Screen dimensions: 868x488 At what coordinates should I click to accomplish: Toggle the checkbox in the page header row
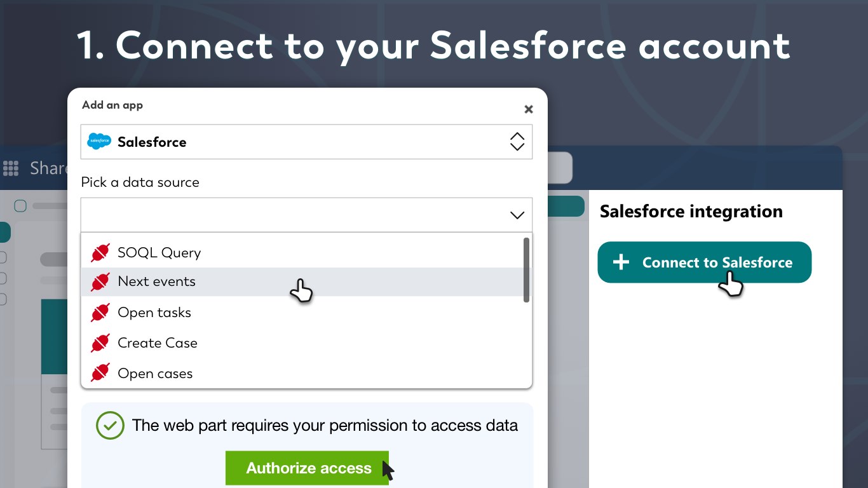point(20,206)
